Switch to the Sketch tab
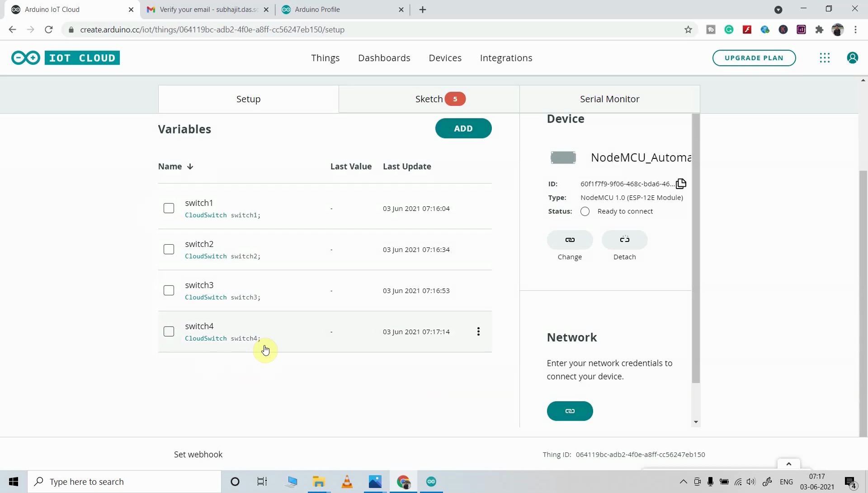868x493 pixels. [x=429, y=99]
